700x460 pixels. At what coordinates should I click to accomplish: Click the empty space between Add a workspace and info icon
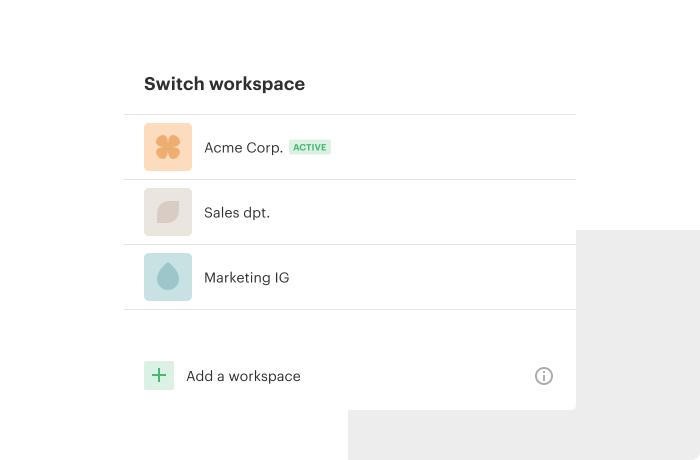point(417,376)
